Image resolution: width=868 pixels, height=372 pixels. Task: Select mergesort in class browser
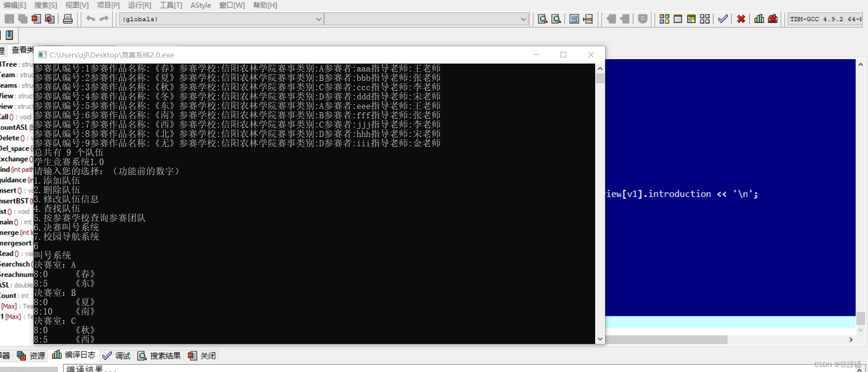tap(16, 243)
